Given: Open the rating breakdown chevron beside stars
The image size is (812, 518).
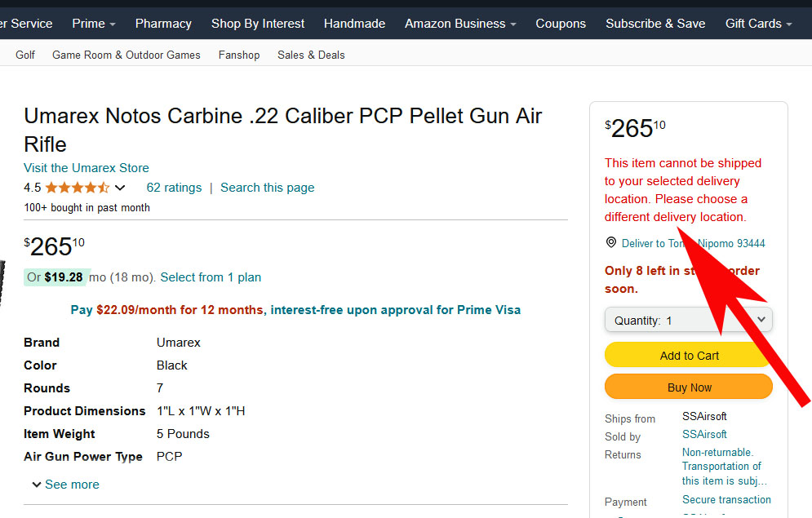Looking at the screenshot, I should click(x=120, y=188).
